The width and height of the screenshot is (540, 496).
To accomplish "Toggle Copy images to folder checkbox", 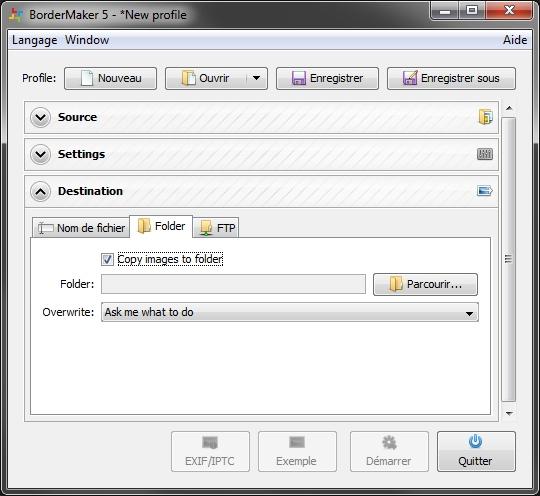I will click(107, 259).
